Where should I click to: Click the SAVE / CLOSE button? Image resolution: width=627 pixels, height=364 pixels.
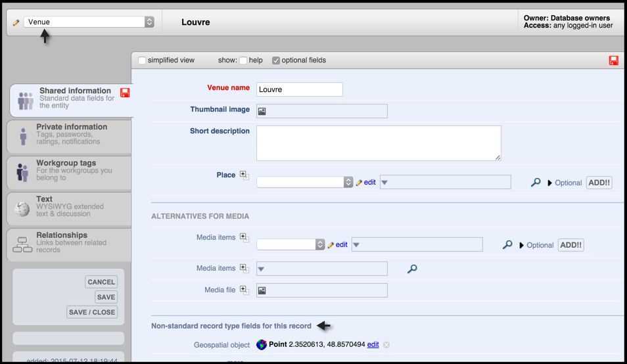pyautogui.click(x=92, y=312)
